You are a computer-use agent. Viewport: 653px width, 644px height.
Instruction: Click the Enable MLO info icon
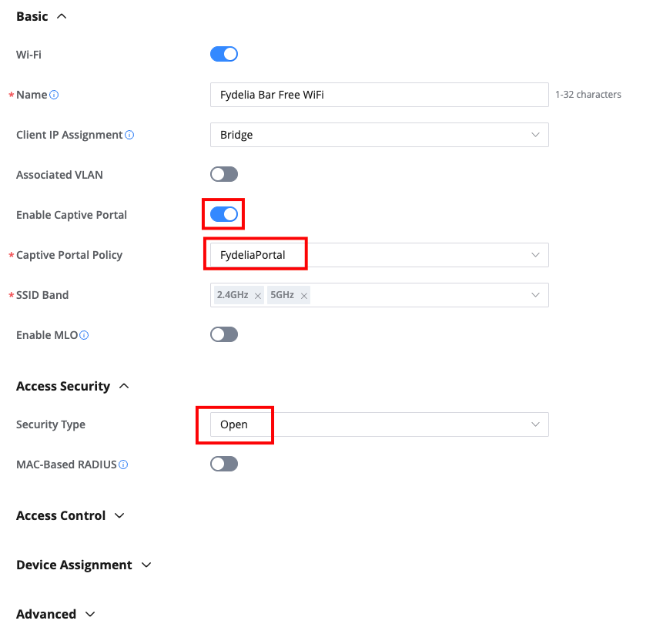coord(84,335)
